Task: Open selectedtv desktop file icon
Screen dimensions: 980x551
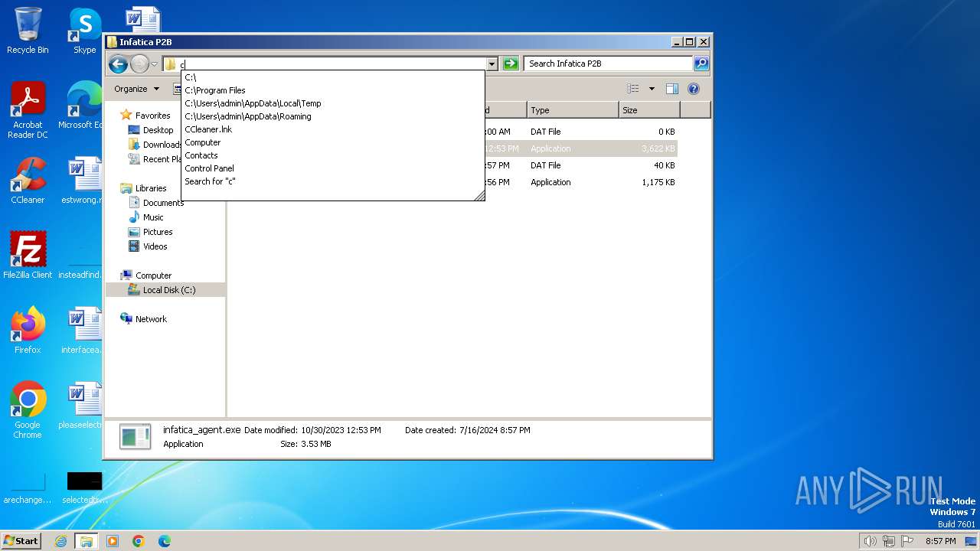Action: 84,487
